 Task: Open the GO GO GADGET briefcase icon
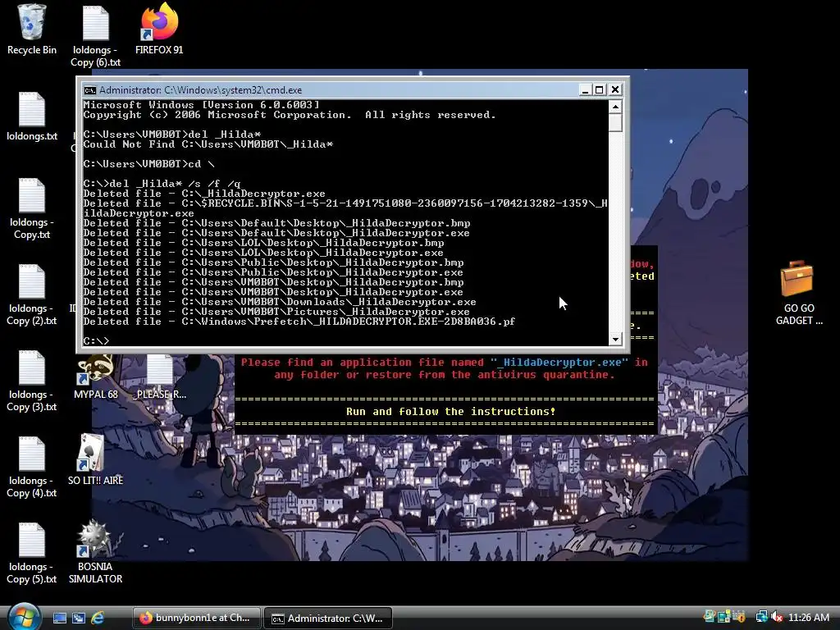(x=799, y=293)
